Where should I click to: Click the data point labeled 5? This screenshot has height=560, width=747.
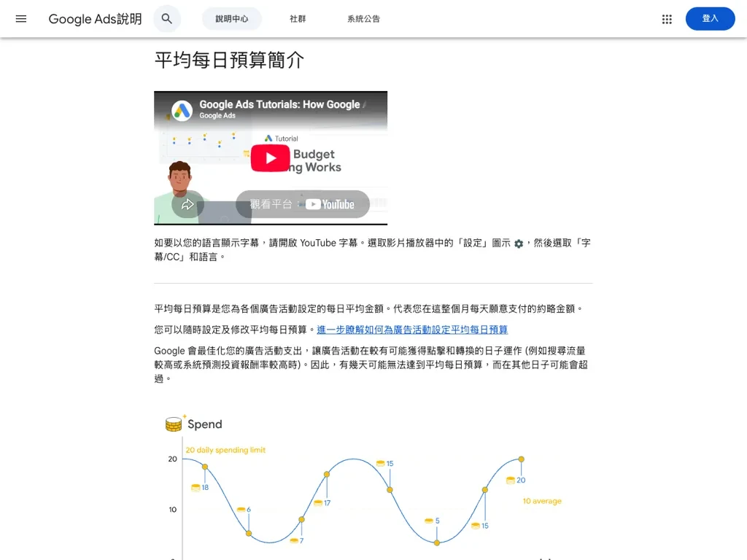(437, 542)
